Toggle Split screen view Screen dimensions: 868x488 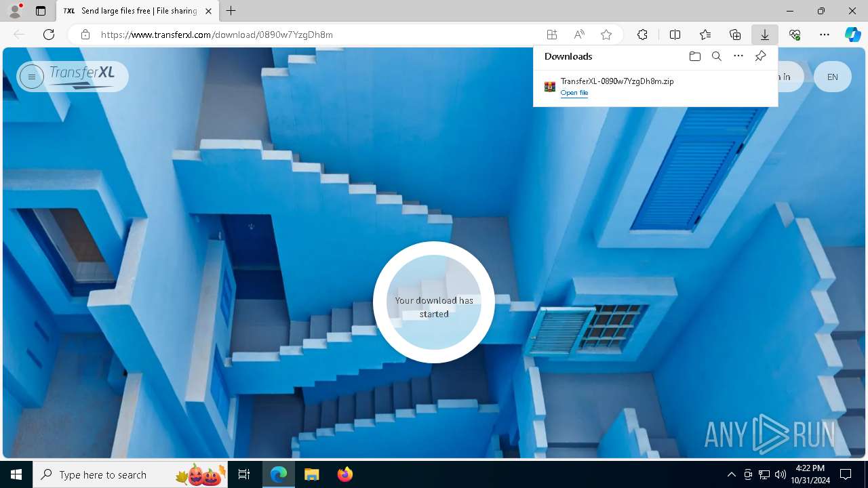point(675,35)
